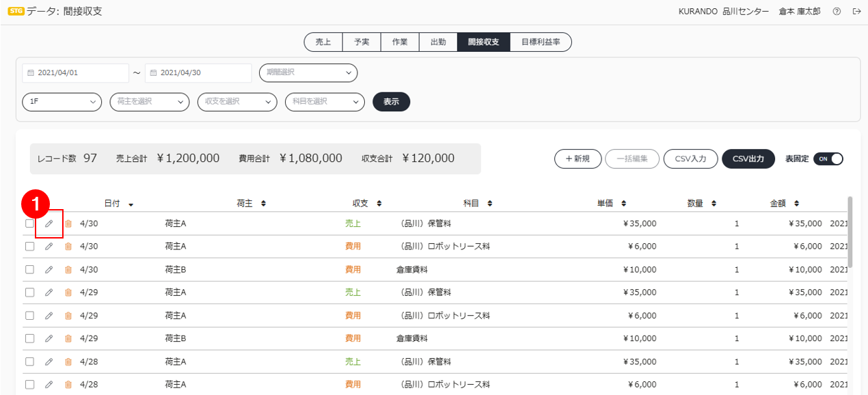The width and height of the screenshot is (868, 395).
Task: Edit the 4/30 保管料 record
Action: [49, 223]
